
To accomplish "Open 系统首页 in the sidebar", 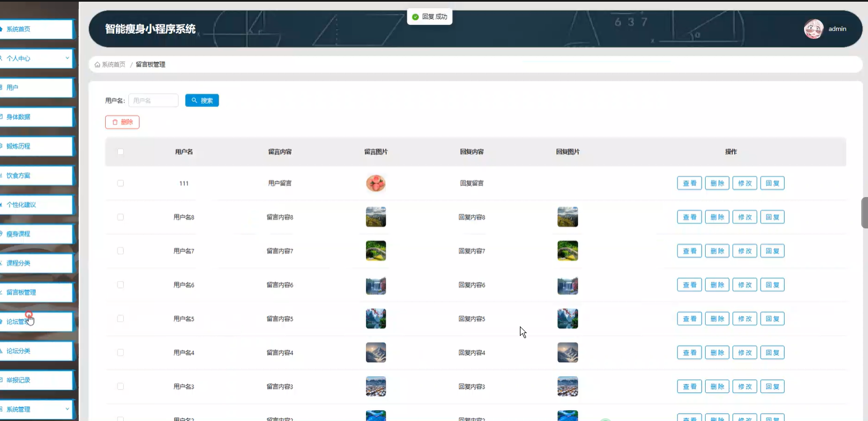I will [x=36, y=29].
